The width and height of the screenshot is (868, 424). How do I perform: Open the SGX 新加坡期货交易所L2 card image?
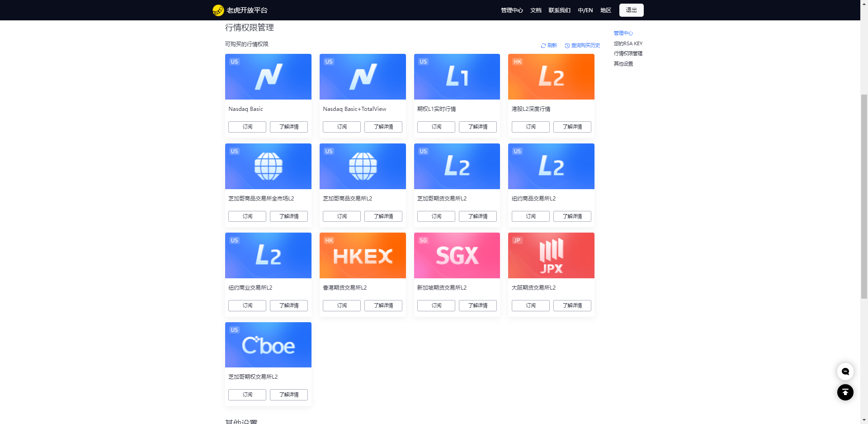[457, 255]
